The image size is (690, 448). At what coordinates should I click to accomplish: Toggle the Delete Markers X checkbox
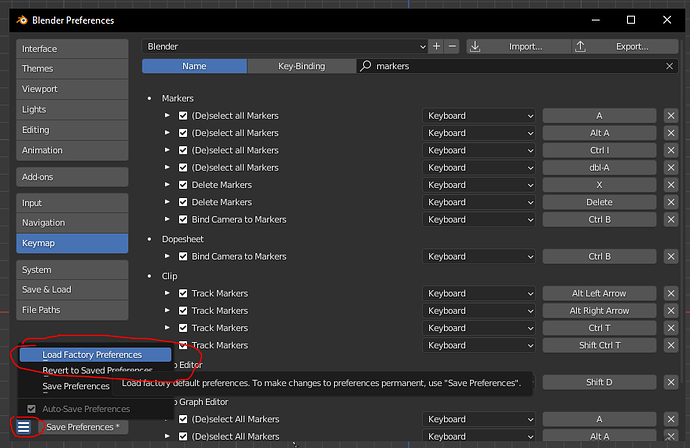[183, 185]
